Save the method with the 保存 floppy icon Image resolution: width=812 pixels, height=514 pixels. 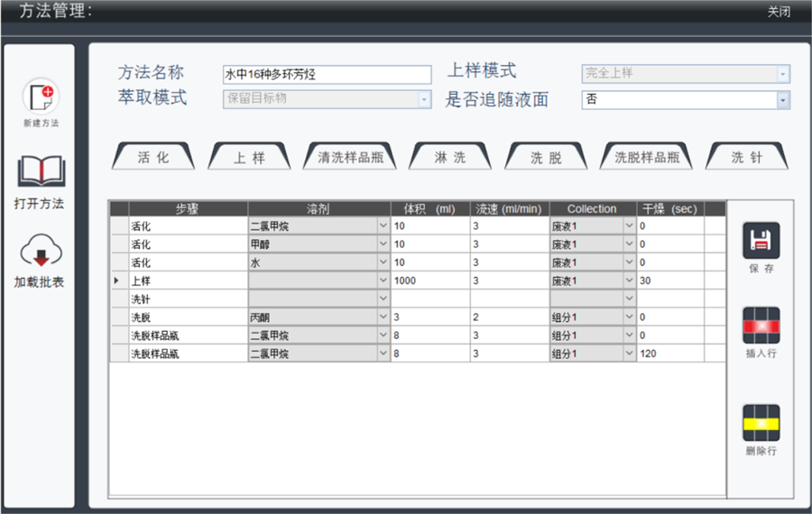pos(760,240)
